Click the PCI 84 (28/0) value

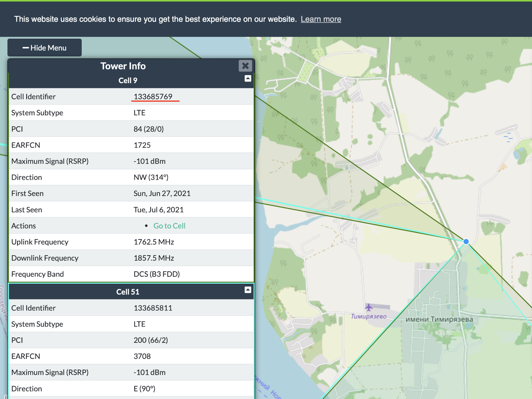[x=149, y=129]
